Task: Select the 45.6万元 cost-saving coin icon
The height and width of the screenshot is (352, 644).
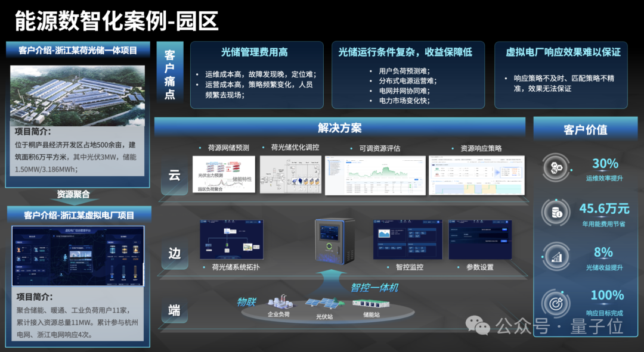Action: click(556, 213)
